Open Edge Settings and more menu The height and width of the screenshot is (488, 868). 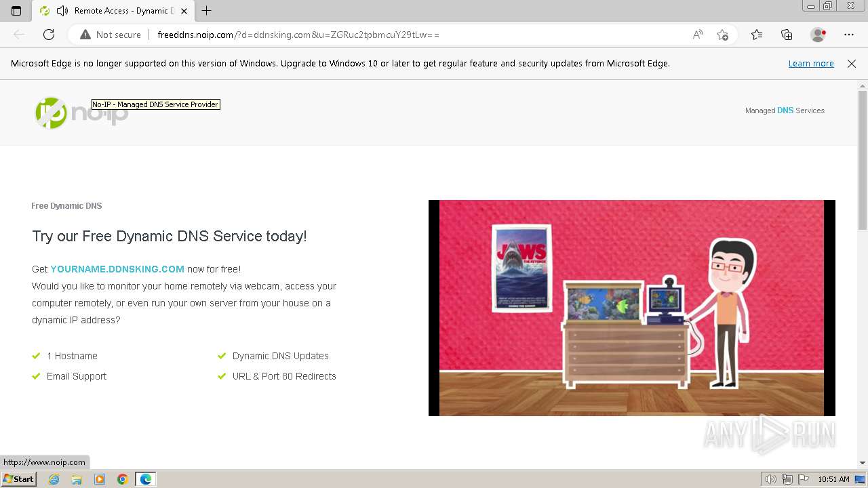click(x=849, y=35)
